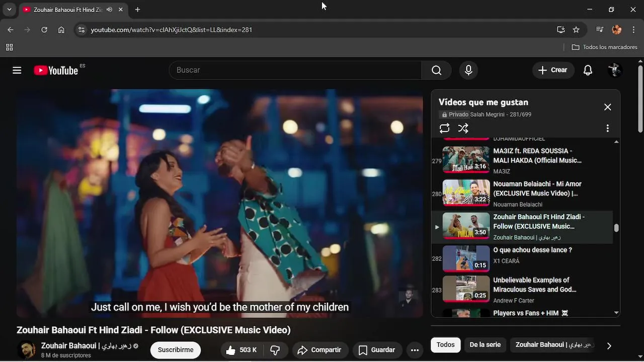
Task: Play Nouaman Belaiachi Mi Amor thumbnail
Action: click(466, 193)
